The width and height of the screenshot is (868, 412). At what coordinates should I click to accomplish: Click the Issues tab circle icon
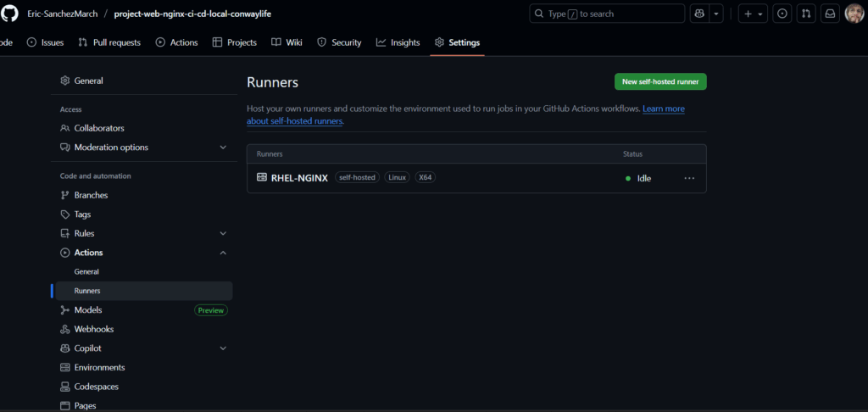coord(31,42)
